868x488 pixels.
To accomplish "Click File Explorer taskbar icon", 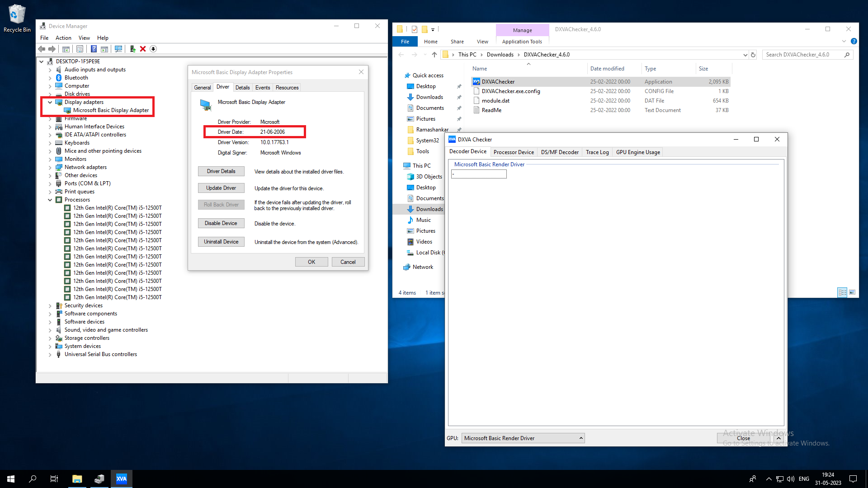I will [77, 479].
